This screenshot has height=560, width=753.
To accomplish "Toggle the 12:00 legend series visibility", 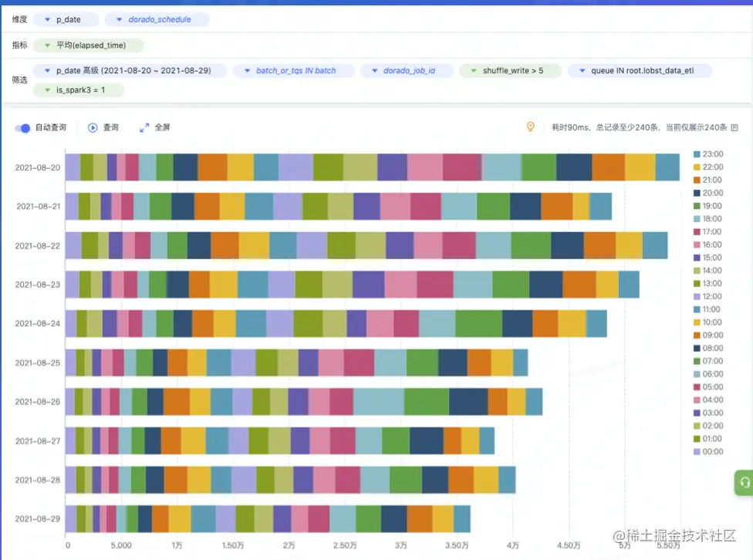I will coord(707,296).
